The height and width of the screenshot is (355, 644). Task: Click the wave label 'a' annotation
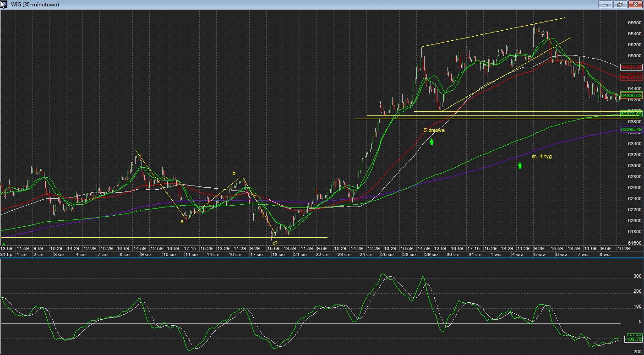point(182,222)
